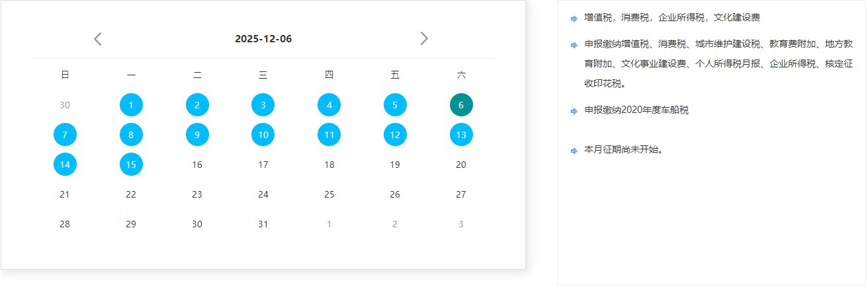
Task: Click the 本月征期尚未开始 notice text
Action: tap(624, 150)
